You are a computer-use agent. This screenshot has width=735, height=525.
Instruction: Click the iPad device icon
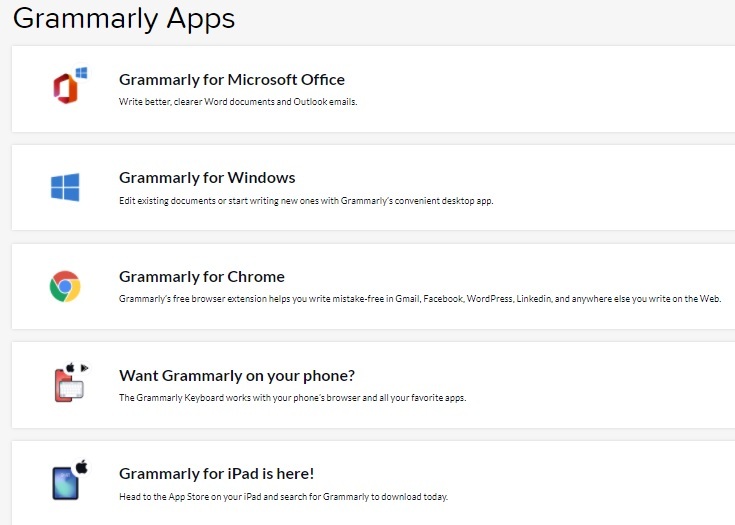point(65,483)
